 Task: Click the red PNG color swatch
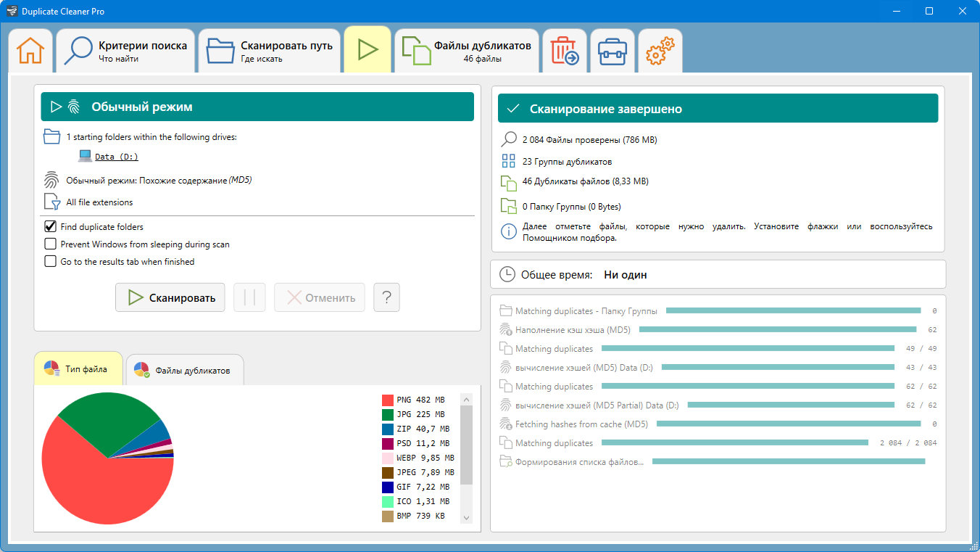[388, 400]
